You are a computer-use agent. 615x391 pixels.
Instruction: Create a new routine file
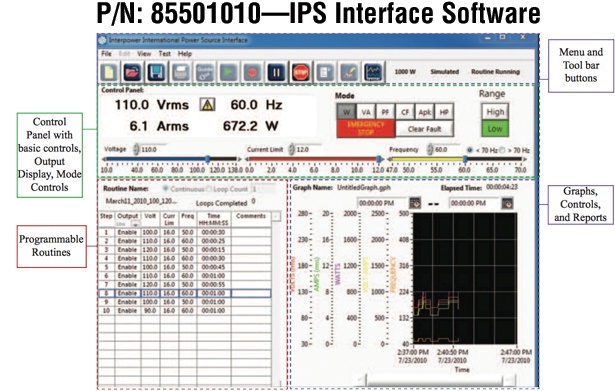point(109,73)
